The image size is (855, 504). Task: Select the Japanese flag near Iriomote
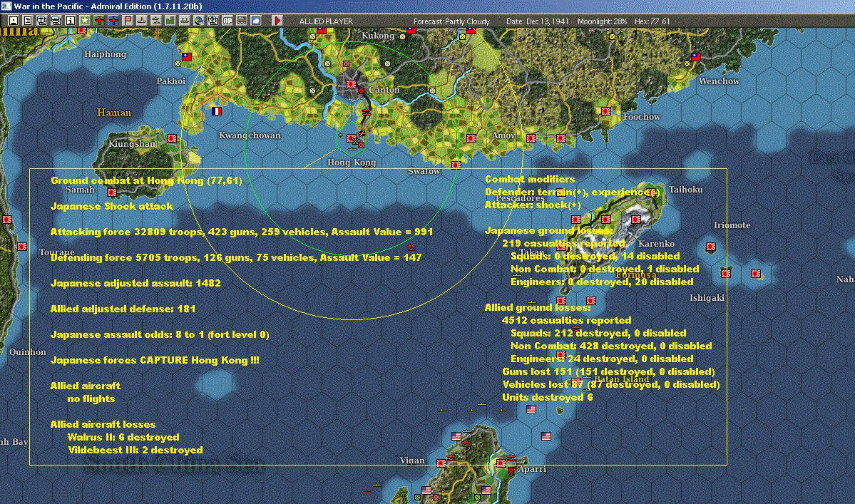[x=711, y=247]
